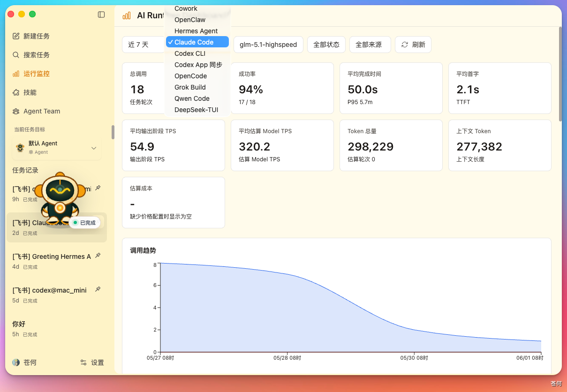Click the skills puzzle icon
Image resolution: width=567 pixels, height=392 pixels.
point(16,92)
